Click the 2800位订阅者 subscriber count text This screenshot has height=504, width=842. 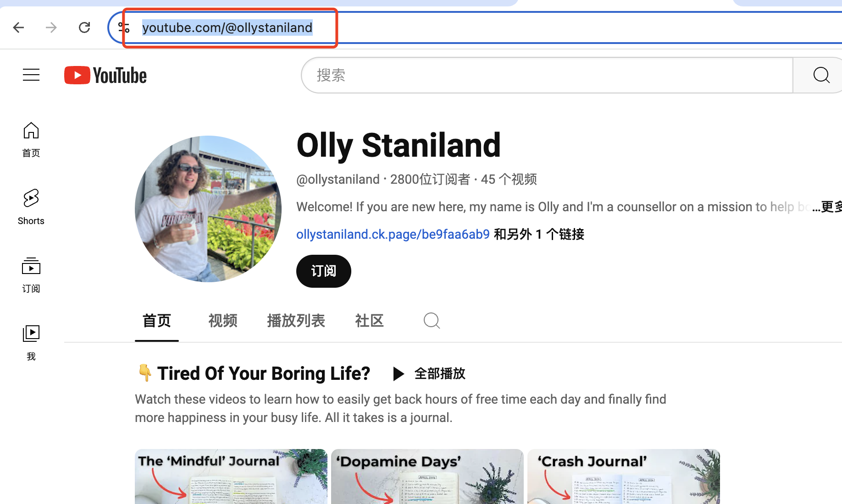[x=430, y=179]
